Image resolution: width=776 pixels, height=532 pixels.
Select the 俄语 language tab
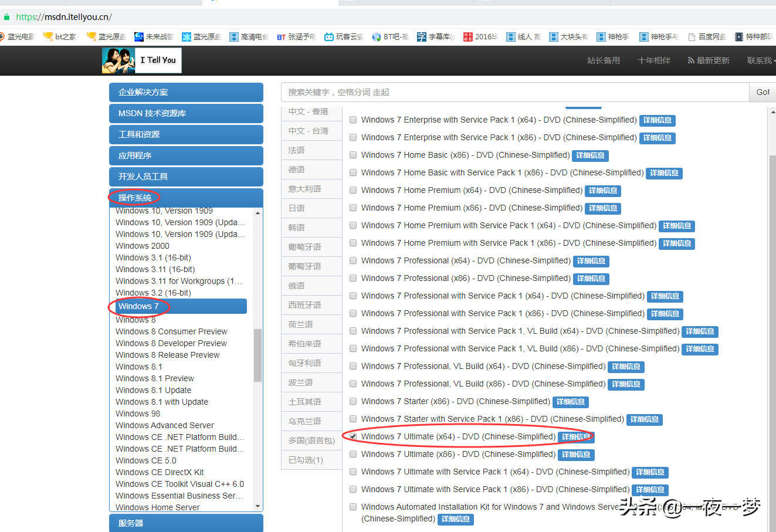[x=311, y=286]
